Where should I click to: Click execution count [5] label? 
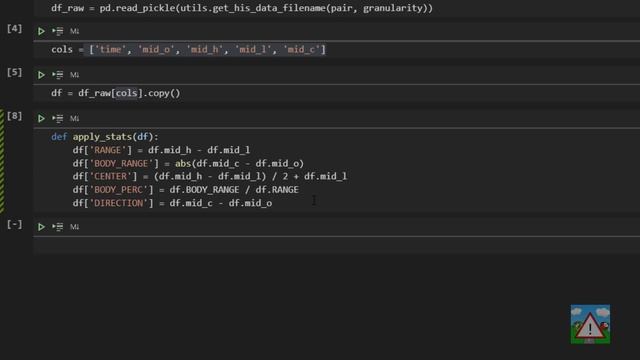[x=14, y=72]
